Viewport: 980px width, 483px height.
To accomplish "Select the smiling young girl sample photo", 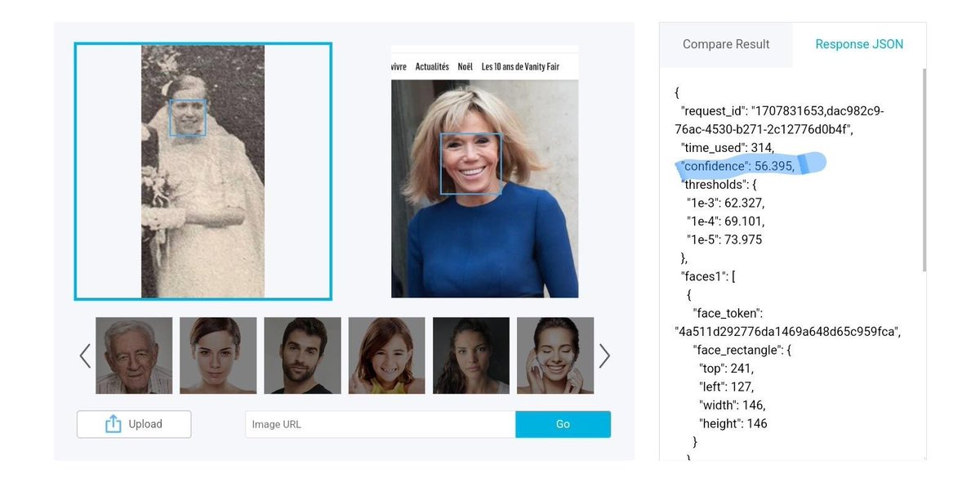I will click(x=386, y=356).
